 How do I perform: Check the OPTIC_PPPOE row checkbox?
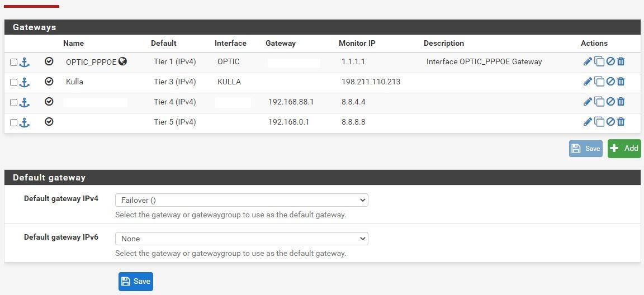[x=14, y=63]
